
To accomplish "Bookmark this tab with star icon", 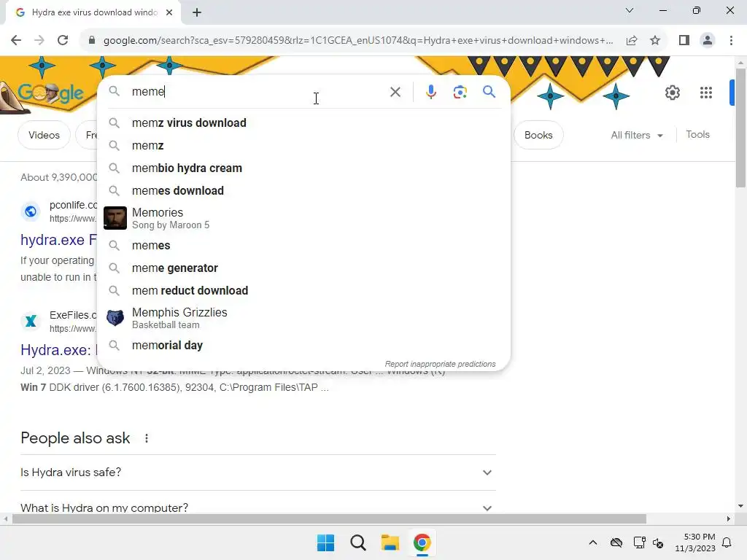I will coord(655,40).
